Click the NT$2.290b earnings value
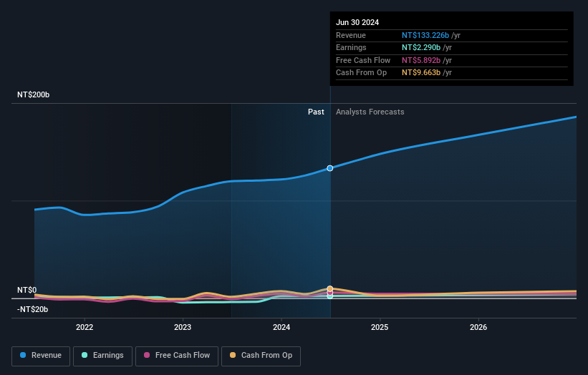This screenshot has height=375, width=588. coord(421,47)
